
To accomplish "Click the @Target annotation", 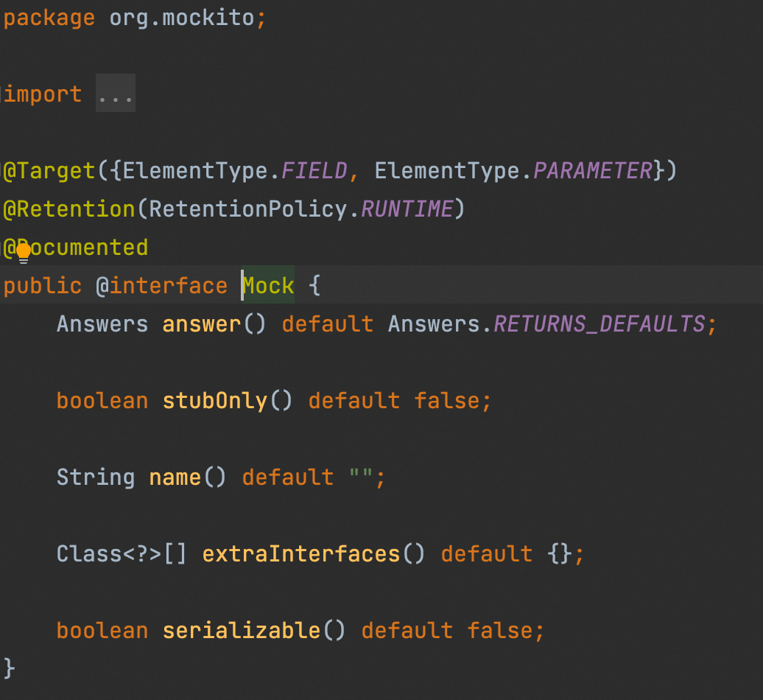I will tap(49, 171).
